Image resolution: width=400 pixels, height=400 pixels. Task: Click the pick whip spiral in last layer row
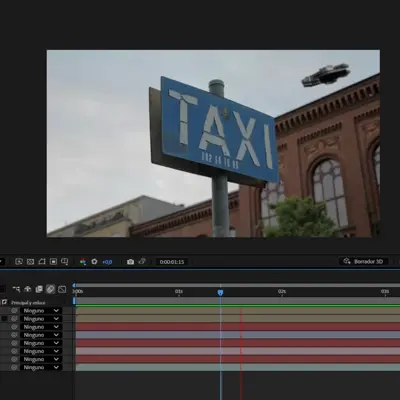pyautogui.click(x=14, y=367)
